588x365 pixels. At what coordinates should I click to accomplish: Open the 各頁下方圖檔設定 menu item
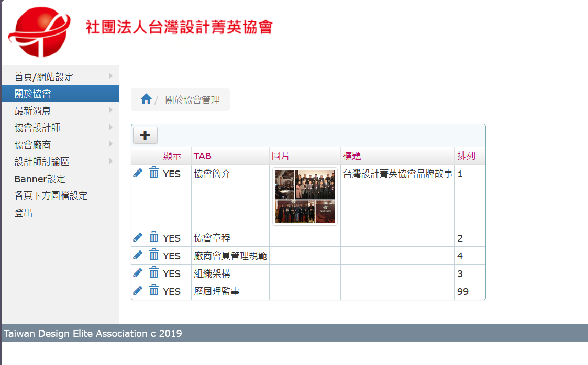pos(60,196)
